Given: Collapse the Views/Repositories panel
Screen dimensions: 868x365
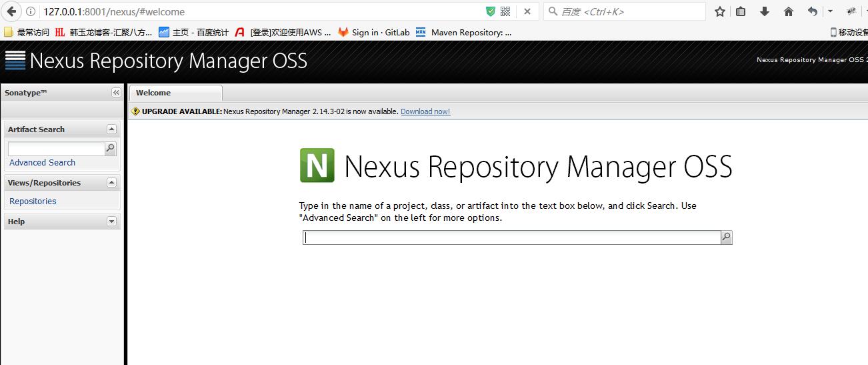Looking at the screenshot, I should tap(111, 183).
